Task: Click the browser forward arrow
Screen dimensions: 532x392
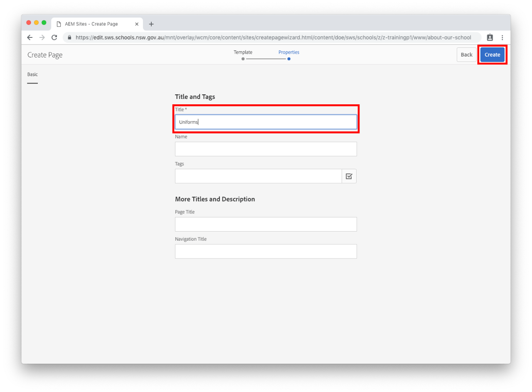Action: pyautogui.click(x=42, y=37)
